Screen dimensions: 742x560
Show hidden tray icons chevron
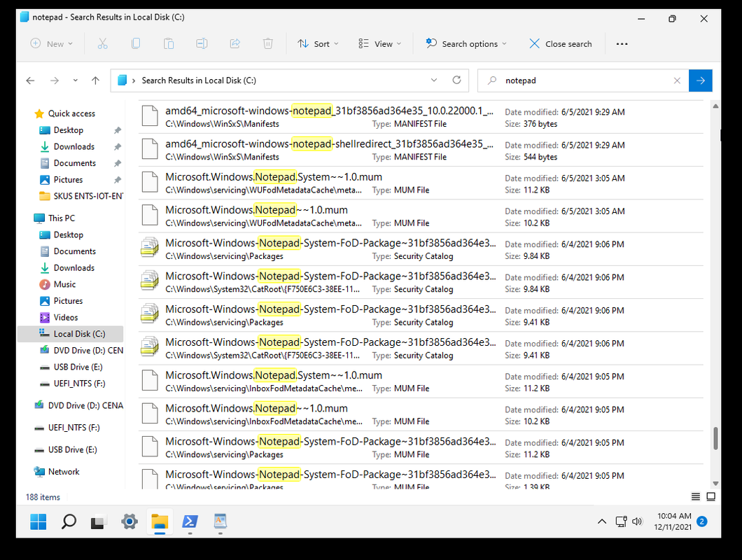click(x=602, y=521)
